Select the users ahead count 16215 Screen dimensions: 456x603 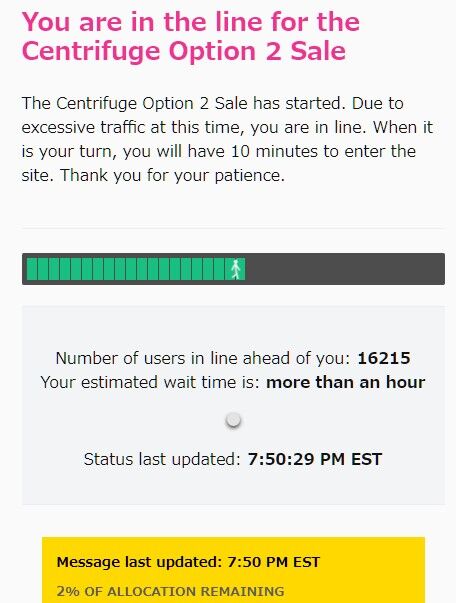(384, 358)
